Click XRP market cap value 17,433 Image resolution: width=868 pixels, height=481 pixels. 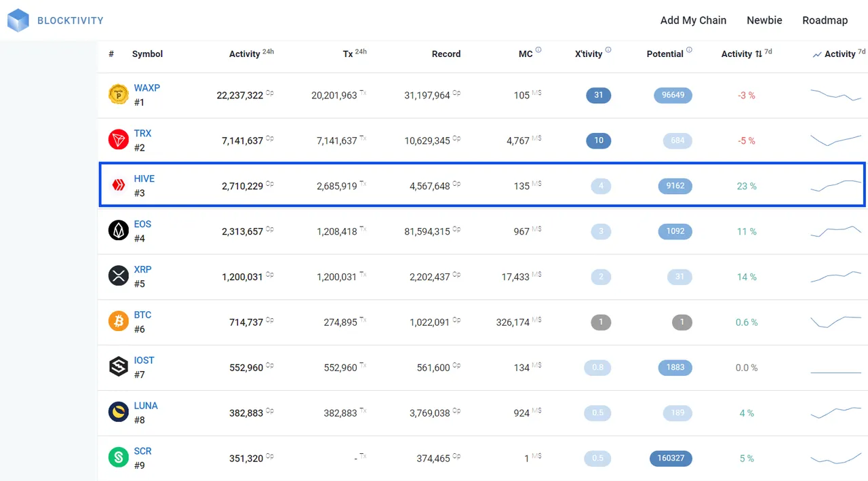(515, 277)
